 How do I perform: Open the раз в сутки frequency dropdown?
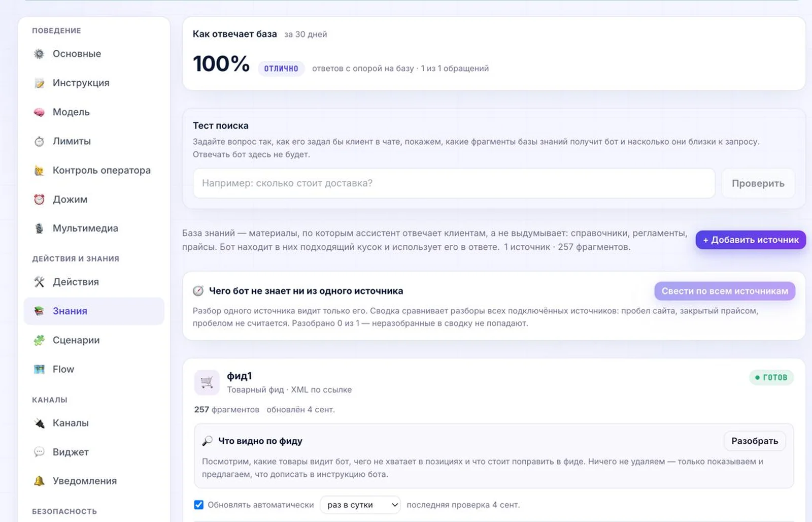click(360, 505)
